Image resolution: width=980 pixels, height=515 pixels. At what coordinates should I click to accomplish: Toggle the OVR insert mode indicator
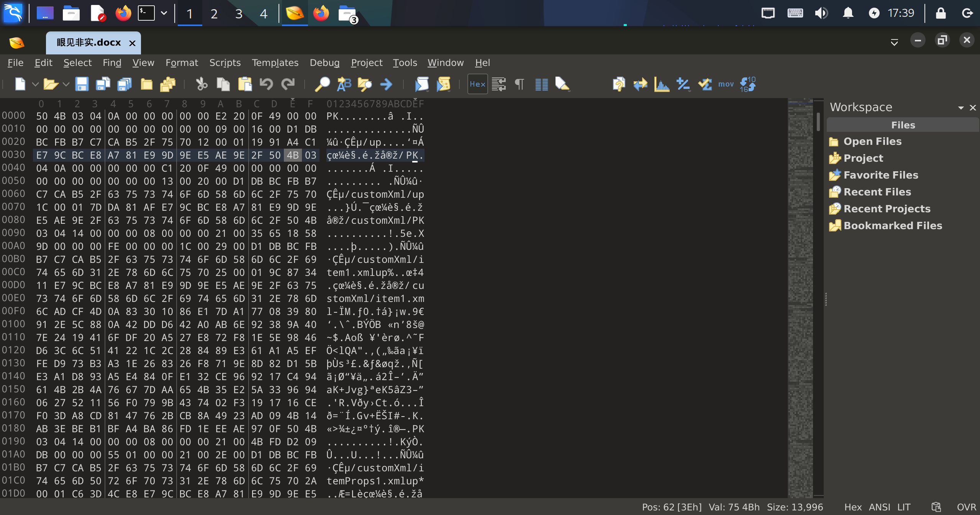[966, 507]
